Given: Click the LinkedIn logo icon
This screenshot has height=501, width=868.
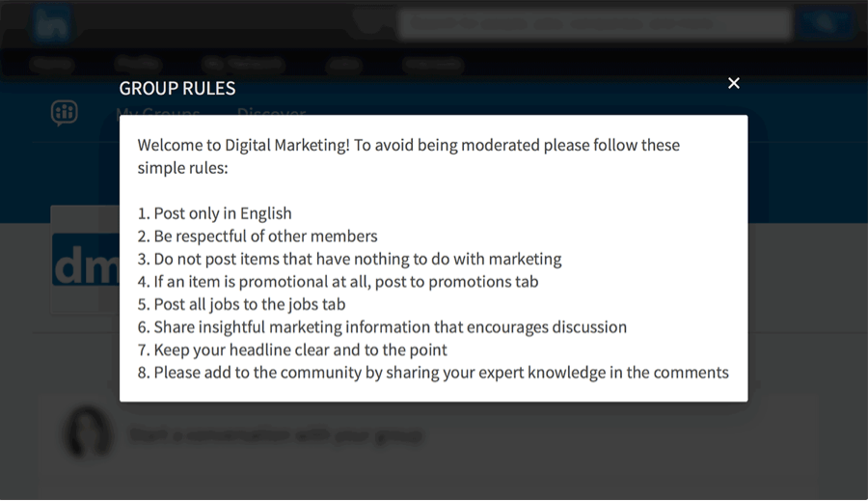Looking at the screenshot, I should point(51,23).
